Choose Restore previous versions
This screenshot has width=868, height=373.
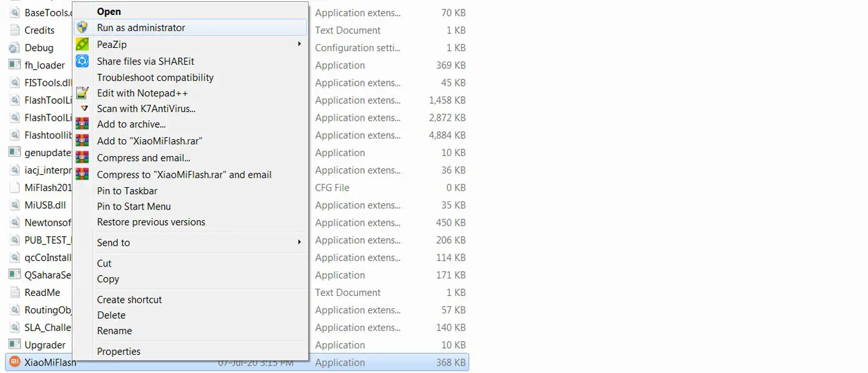151,222
